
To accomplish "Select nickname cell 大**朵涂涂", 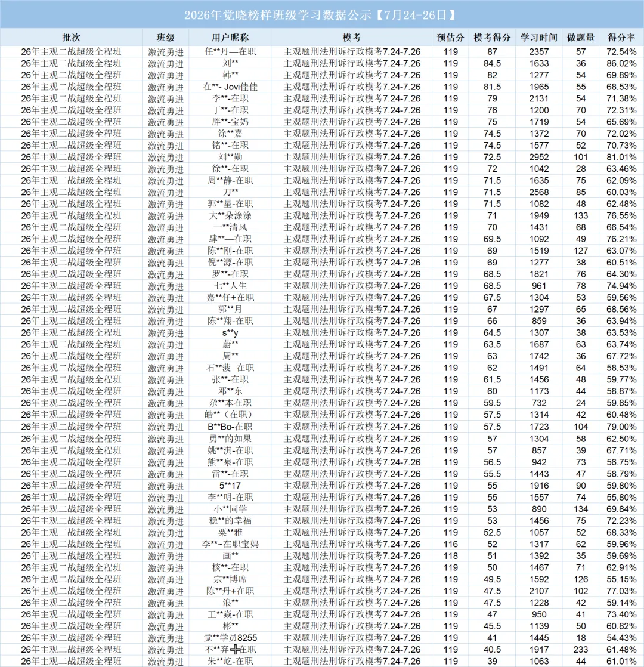I will pos(230,215).
